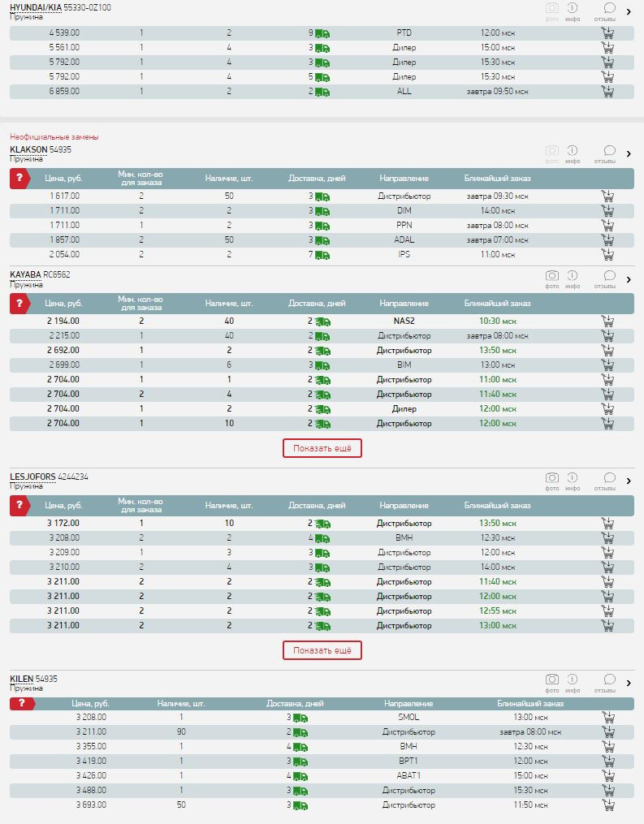
Task: Expand KILEN 54935 details chevron
Action: (629, 683)
